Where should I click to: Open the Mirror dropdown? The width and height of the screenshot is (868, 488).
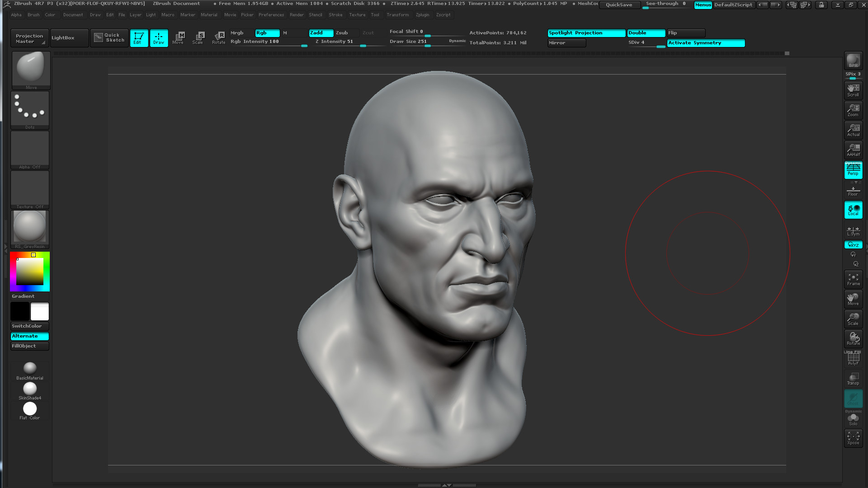click(566, 42)
